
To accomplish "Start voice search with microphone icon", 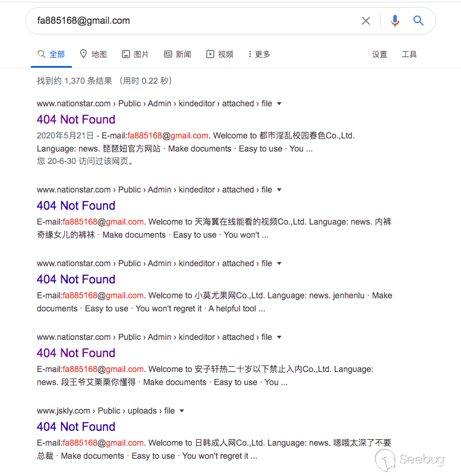I will coord(395,21).
